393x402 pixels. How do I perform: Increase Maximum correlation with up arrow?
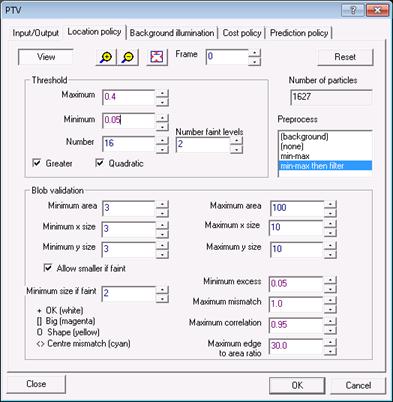click(330, 321)
